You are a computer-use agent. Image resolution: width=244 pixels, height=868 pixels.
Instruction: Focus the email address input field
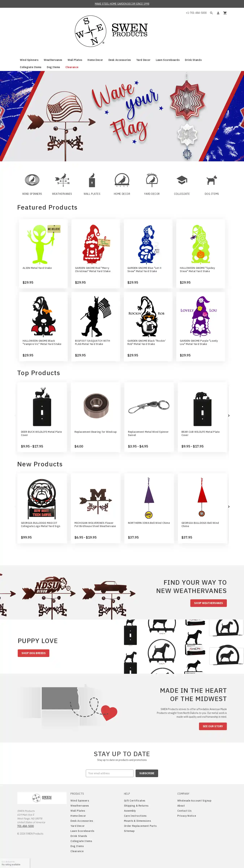click(x=110, y=773)
